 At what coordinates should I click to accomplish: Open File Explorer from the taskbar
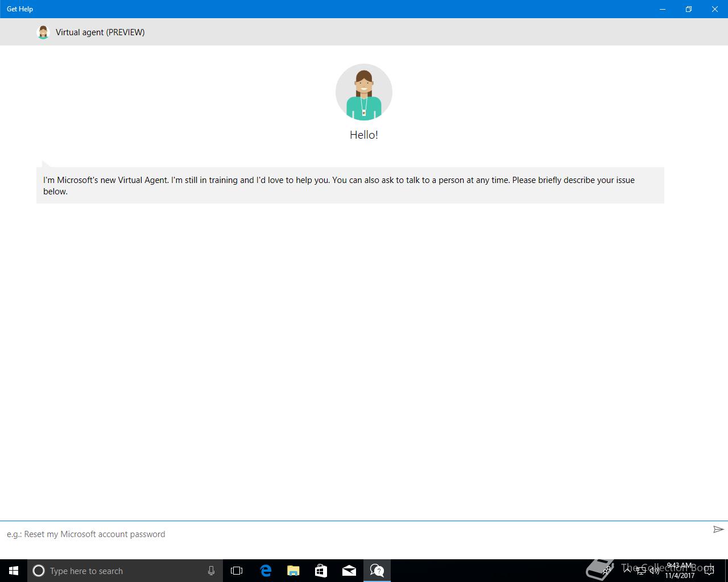293,571
